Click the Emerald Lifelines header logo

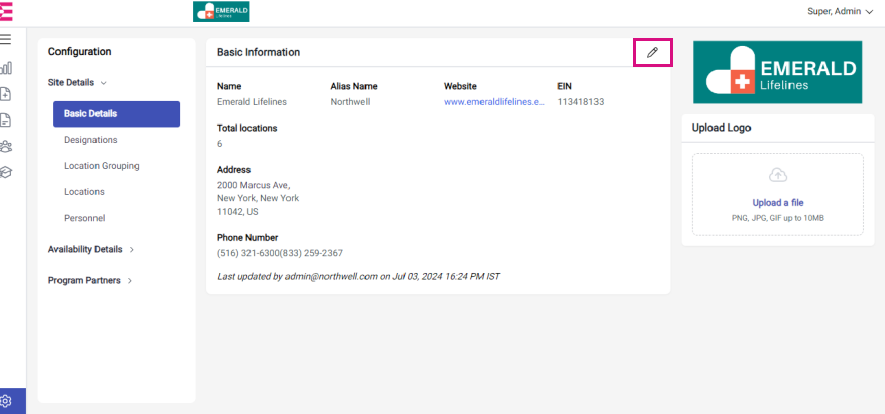[221, 12]
